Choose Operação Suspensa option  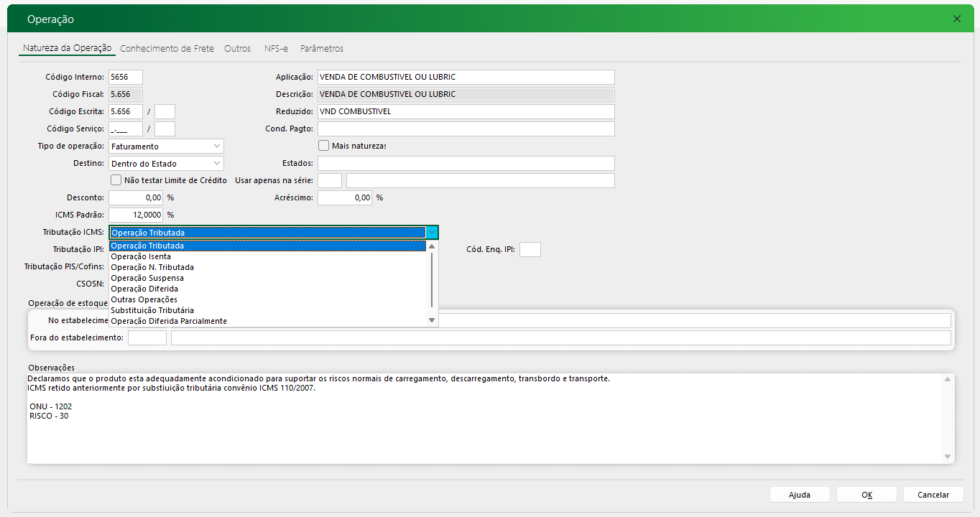267,278
